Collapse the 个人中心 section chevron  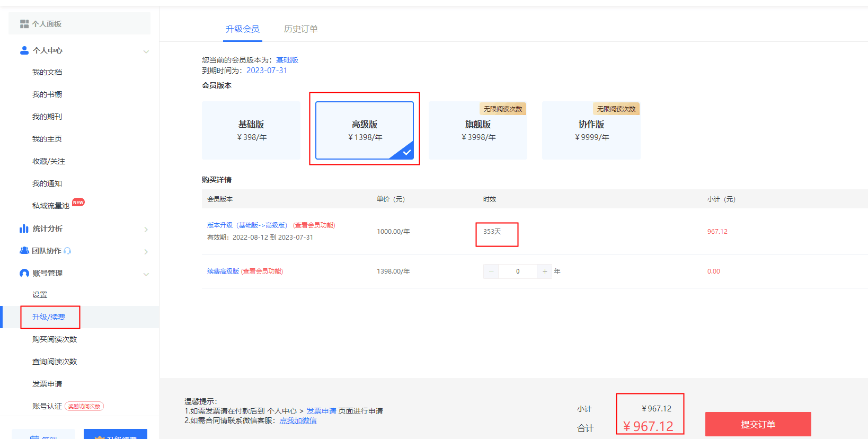[146, 51]
